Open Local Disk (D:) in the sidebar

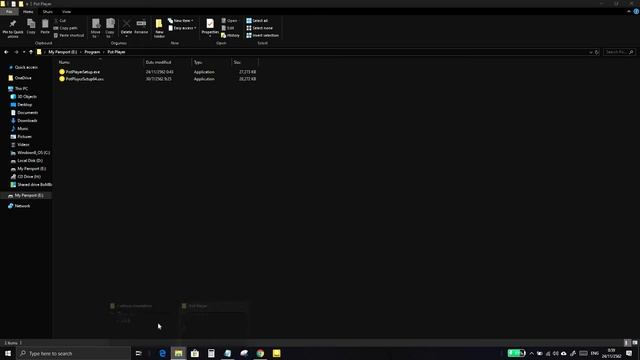point(30,161)
